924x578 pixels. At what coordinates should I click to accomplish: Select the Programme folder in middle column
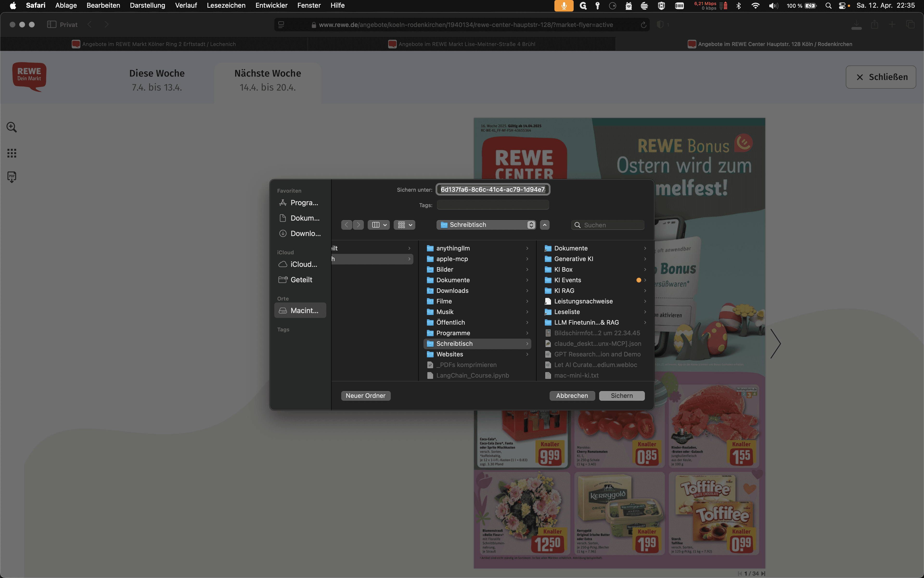[x=477, y=333]
